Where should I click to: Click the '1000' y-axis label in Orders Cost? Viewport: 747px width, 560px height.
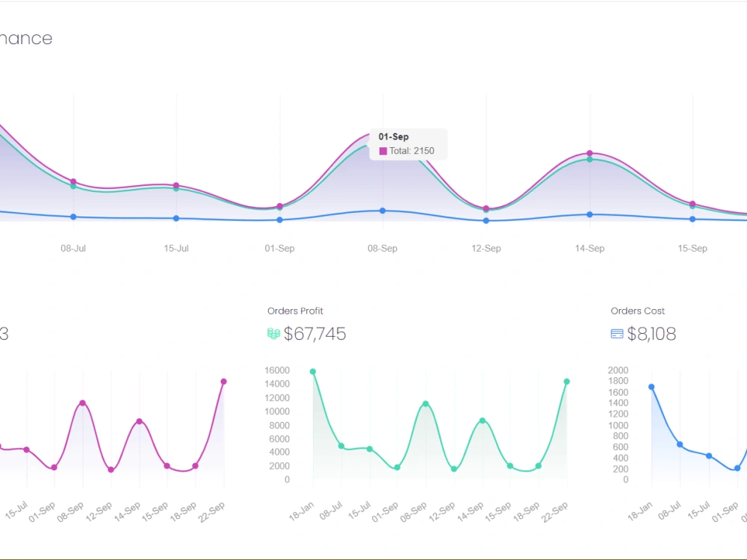tap(619, 426)
